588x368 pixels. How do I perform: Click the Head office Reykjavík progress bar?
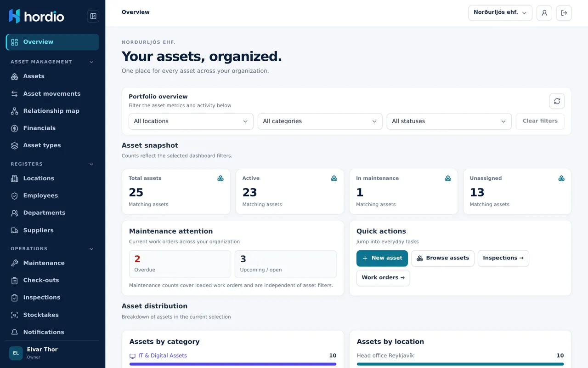[460, 364]
